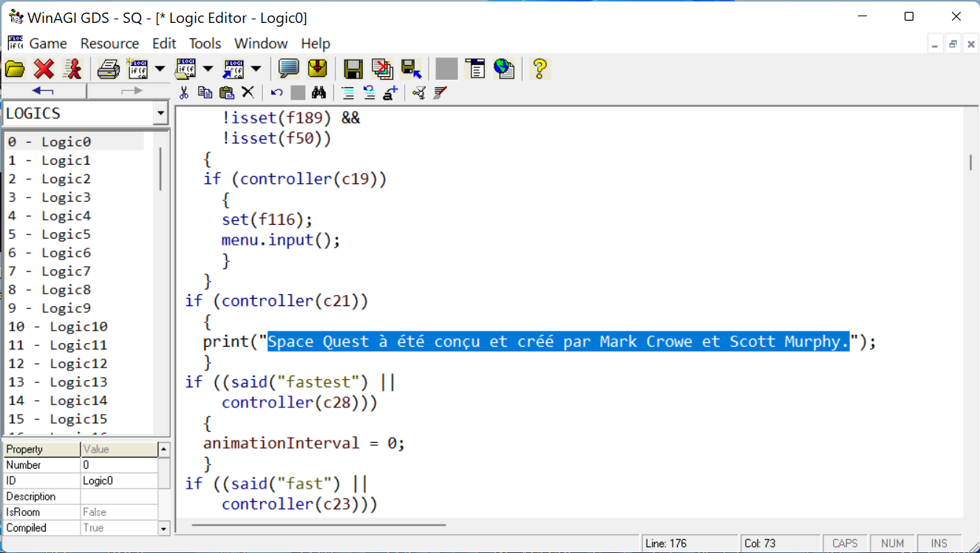
Task: Click the code editor vertical scrollbar thumb
Action: (971, 163)
